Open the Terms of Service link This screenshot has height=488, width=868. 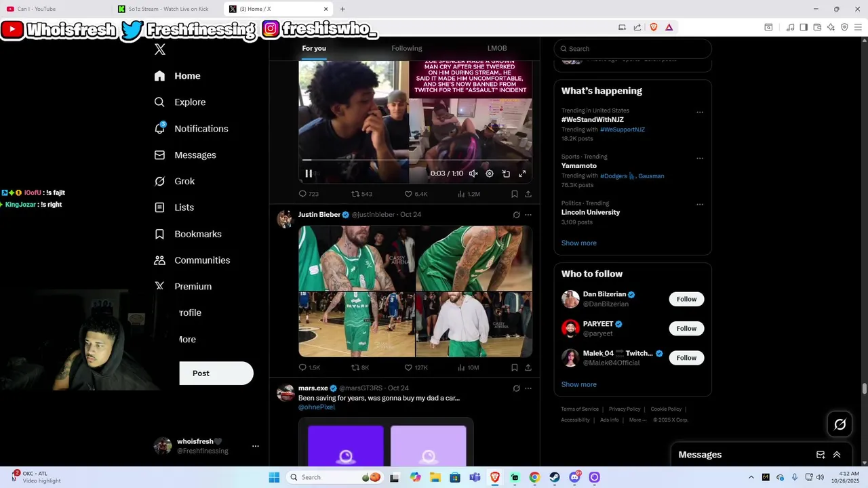(580, 409)
